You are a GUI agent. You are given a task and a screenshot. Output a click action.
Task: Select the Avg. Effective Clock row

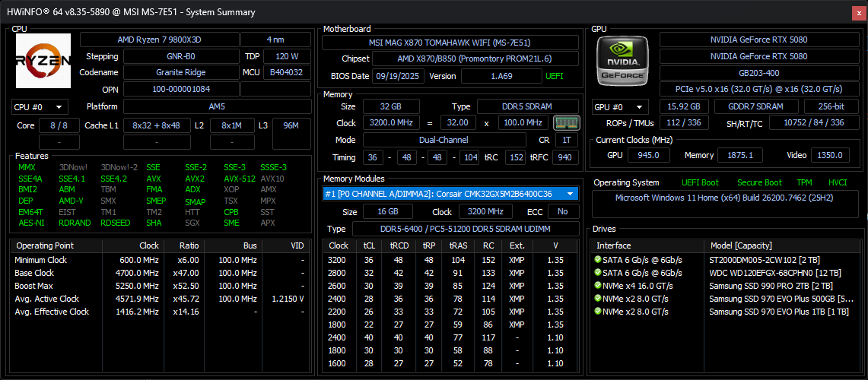[160, 312]
